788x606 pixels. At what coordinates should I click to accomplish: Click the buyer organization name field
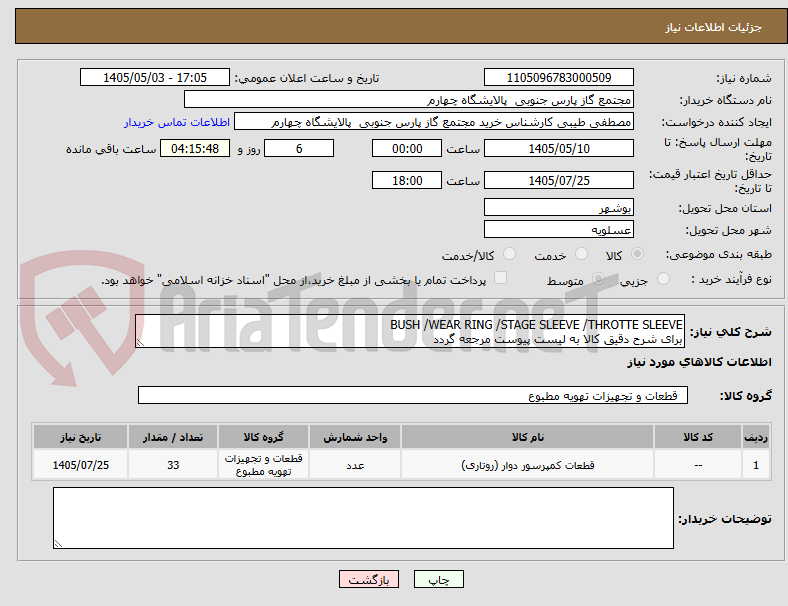pos(409,99)
